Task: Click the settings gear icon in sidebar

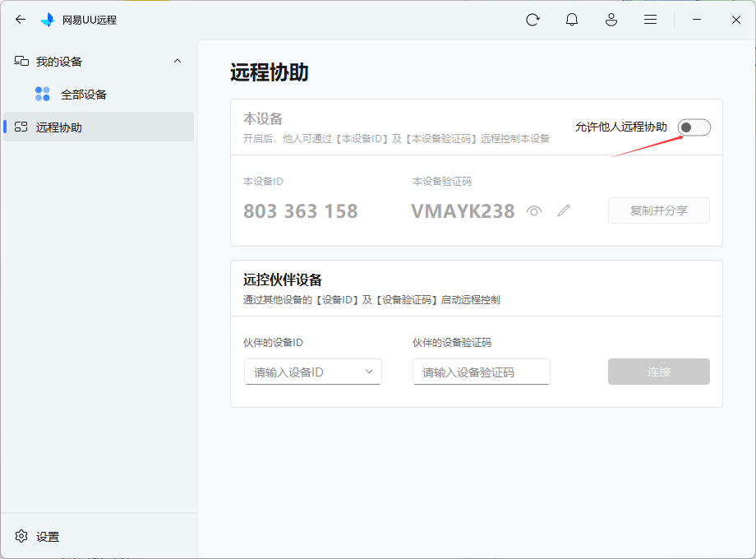Action: pos(21,536)
